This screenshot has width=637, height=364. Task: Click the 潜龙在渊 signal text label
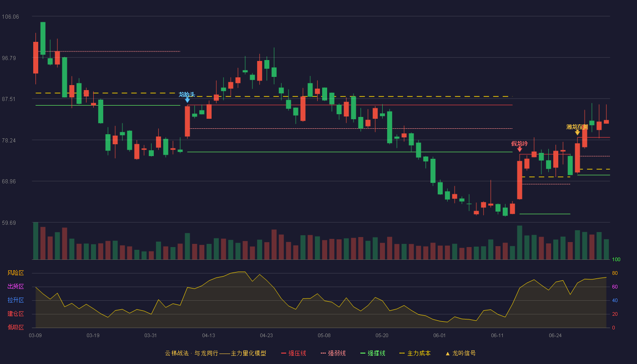point(577,127)
